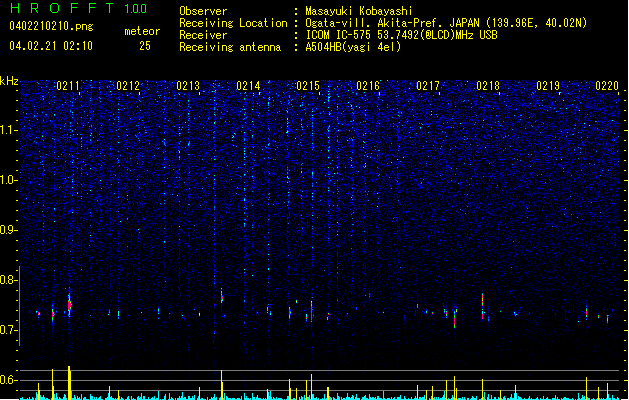Click the 0214 time marker
The image size is (629, 400).
[x=248, y=86]
